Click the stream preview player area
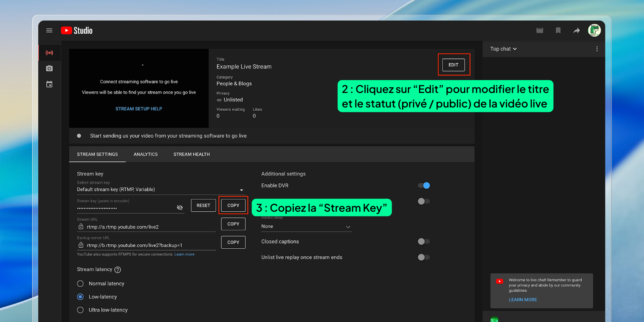 coord(139,88)
